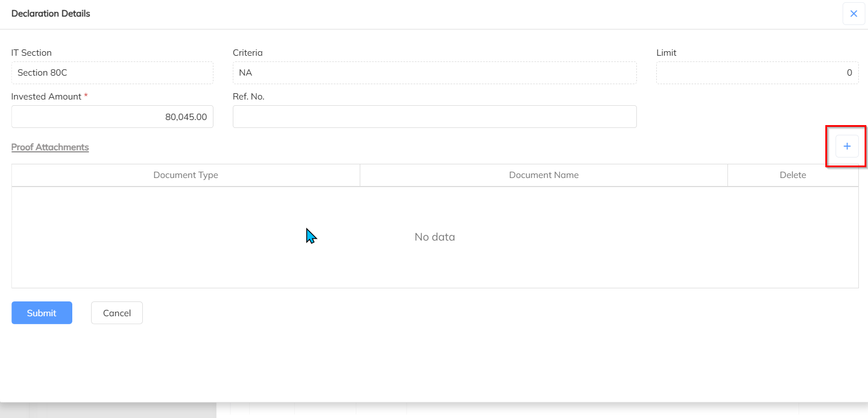This screenshot has height=418, width=868.
Task: Focus the Invested Amount input box
Action: tap(112, 117)
